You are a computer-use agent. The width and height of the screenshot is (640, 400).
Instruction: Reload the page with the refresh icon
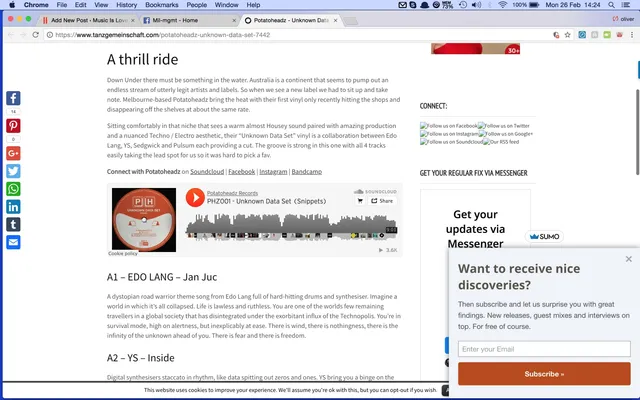36,35
